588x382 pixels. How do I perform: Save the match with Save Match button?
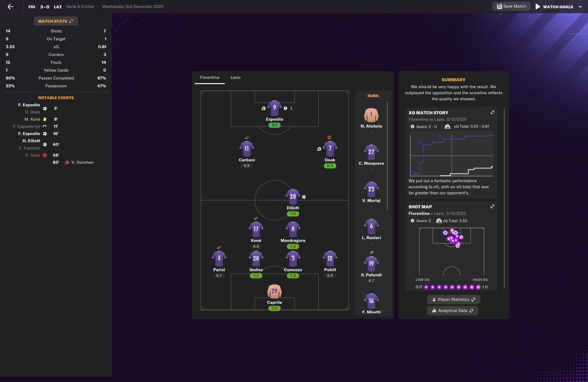pyautogui.click(x=511, y=6)
